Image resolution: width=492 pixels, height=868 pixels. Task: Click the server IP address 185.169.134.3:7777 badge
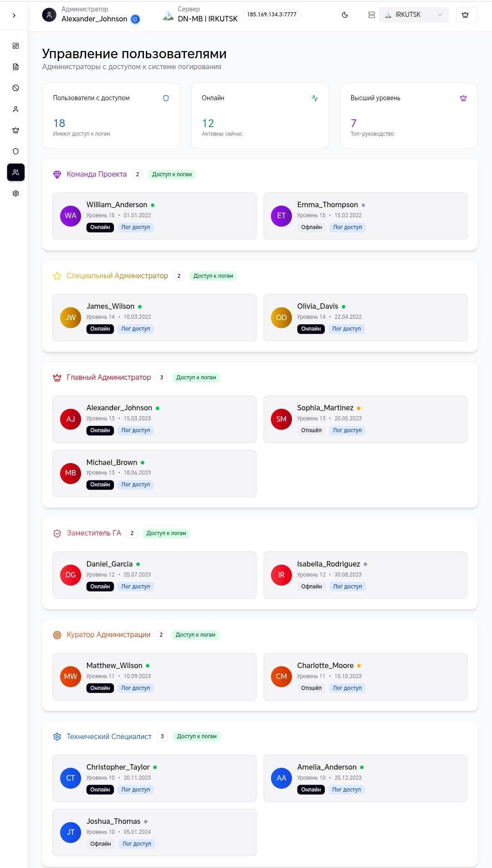pyautogui.click(x=272, y=15)
